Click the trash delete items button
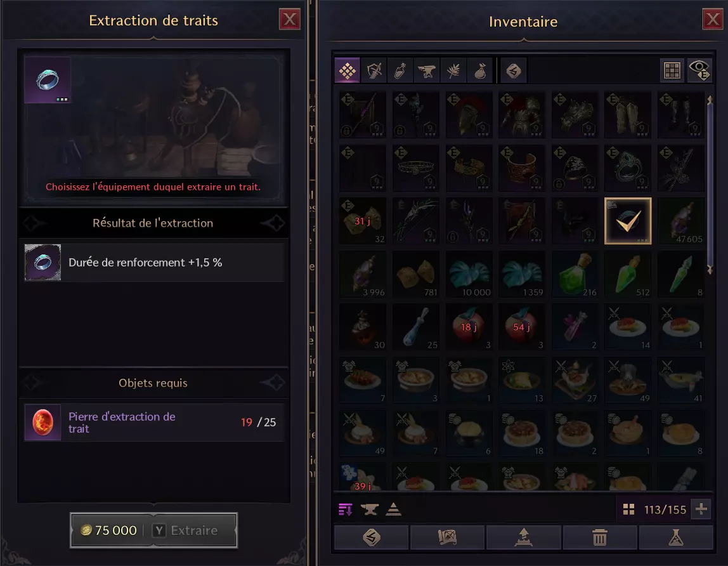 pos(599,537)
